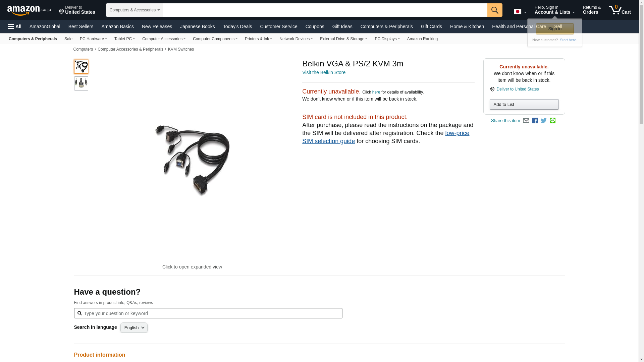The image size is (644, 362).
Task: Share this item on LINE
Action: pyautogui.click(x=552, y=121)
